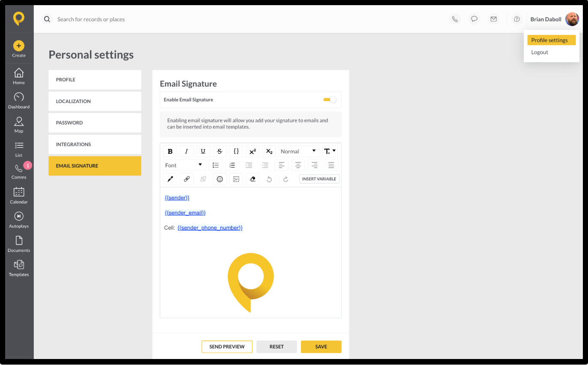588x365 pixels.
Task: Open Comms with notification badge
Action: pyautogui.click(x=19, y=171)
